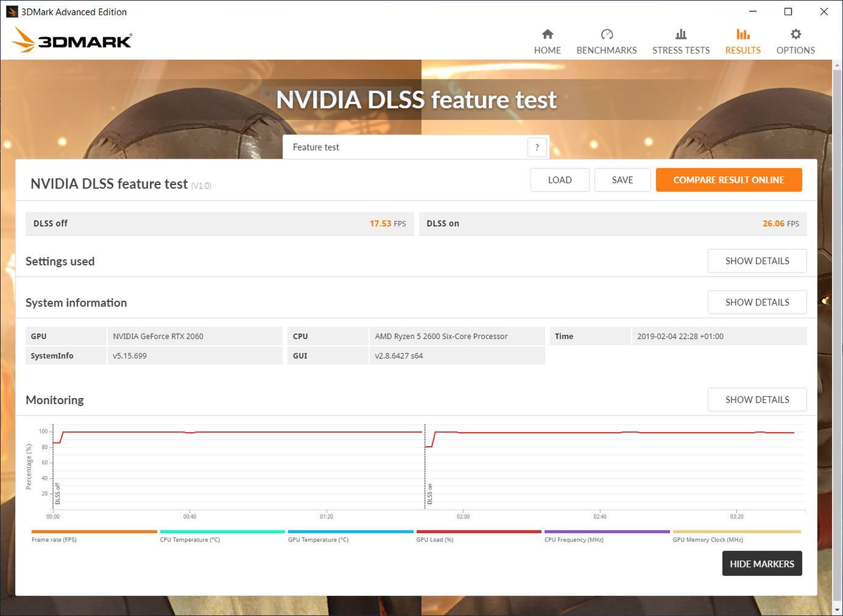Click the 3DMark logo in the header

(72, 40)
